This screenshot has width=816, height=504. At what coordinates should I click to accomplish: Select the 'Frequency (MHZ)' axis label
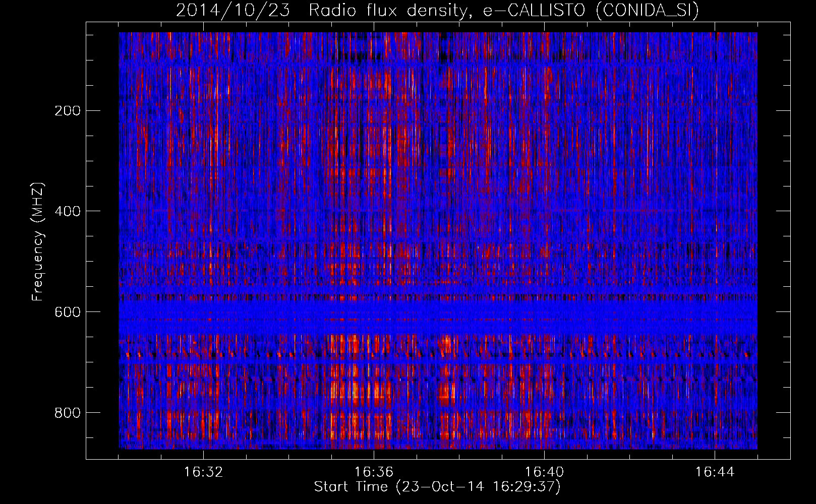coord(38,241)
